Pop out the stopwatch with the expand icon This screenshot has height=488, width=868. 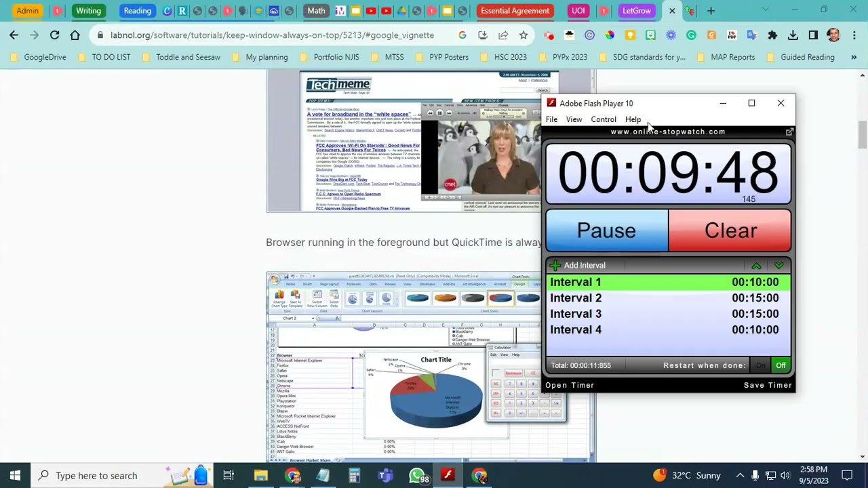[789, 131]
